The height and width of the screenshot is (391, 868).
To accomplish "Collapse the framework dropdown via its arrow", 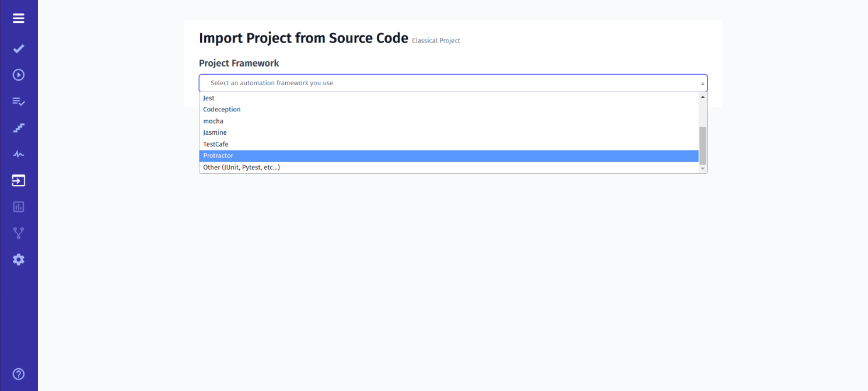I will tap(702, 83).
